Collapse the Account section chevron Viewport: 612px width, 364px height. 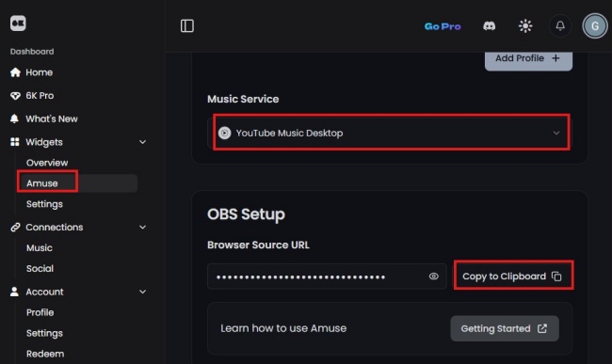coord(143,292)
